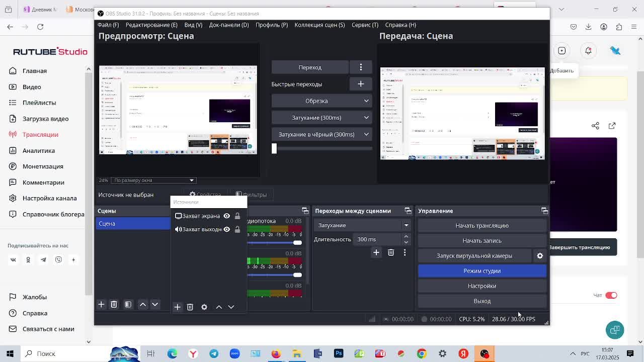This screenshot has width=644, height=362.
Task: Open transition properties three-dot menu
Action: click(x=405, y=252)
